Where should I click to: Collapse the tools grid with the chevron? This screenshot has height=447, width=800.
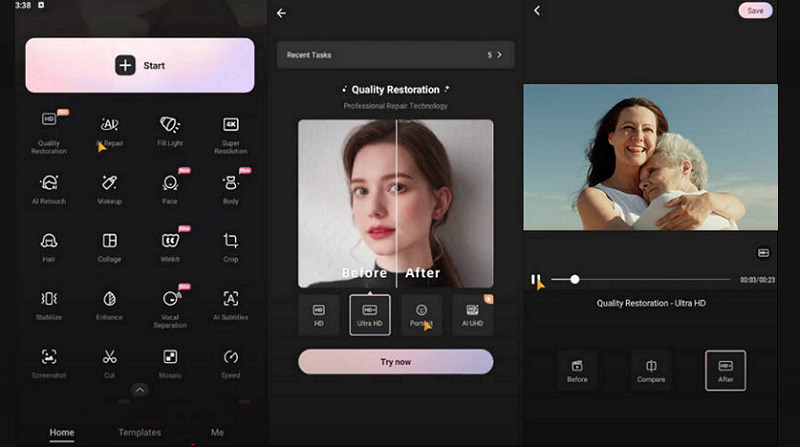tap(139, 390)
